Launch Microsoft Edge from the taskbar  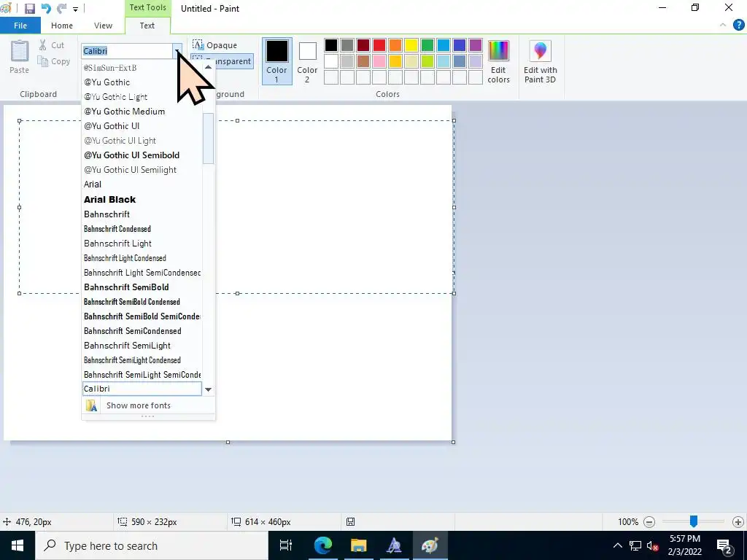322,545
